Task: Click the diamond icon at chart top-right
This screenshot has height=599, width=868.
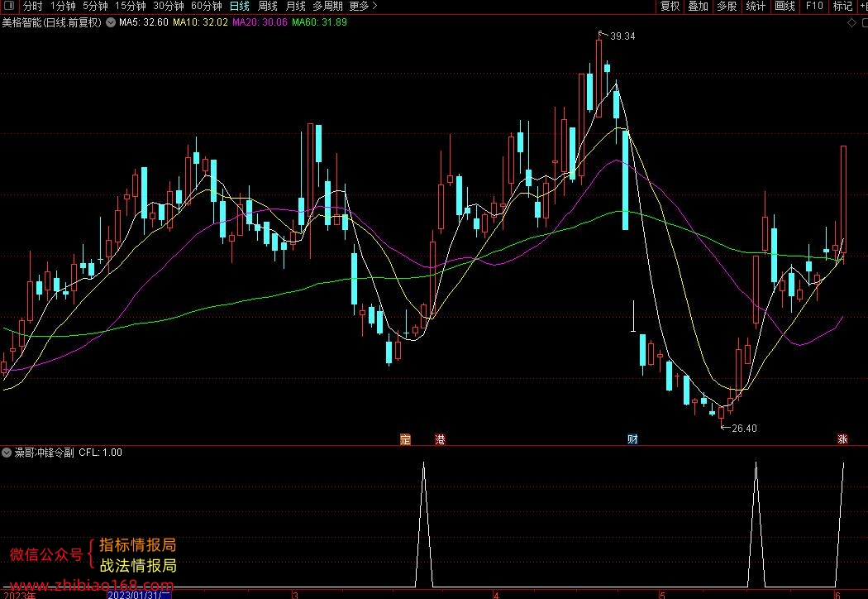Action: 852,22
